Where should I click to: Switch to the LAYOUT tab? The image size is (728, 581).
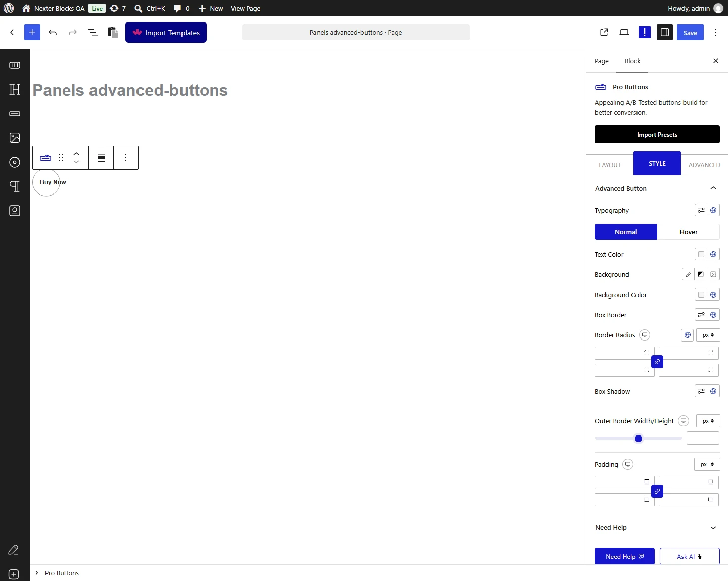pyautogui.click(x=610, y=165)
